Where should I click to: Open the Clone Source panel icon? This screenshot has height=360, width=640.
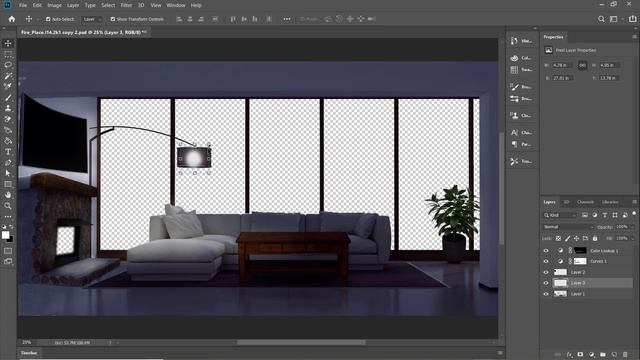pos(514,116)
